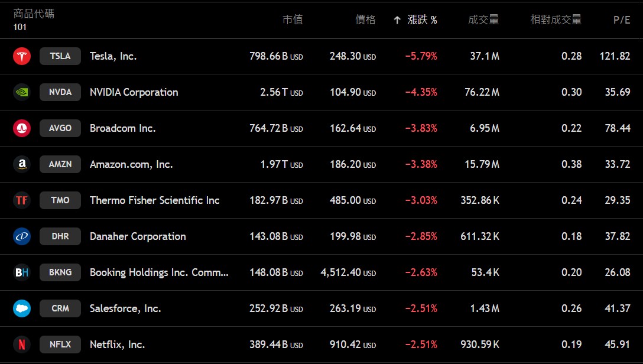Viewport: 643px width, 364px height.
Task: Click the Tesla logo icon
Action: pos(22,56)
